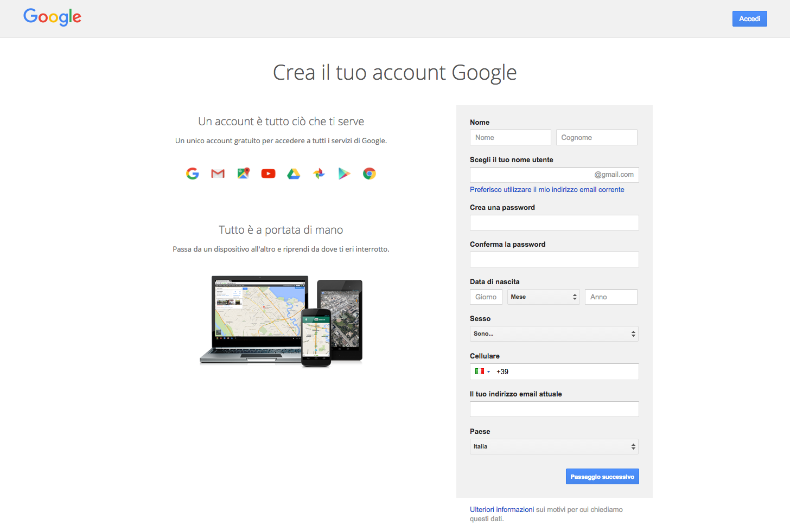Click the Passaggio successivo button
This screenshot has width=790, height=532.
point(602,476)
